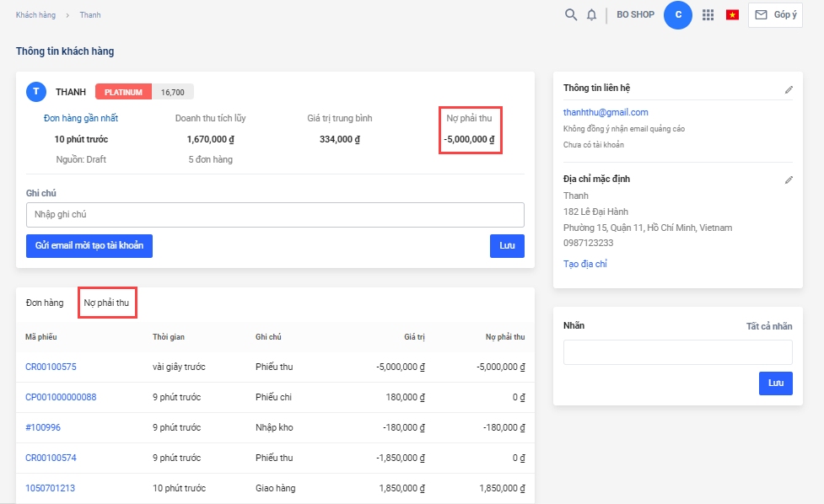Click the Nhãn label input box

coord(677,352)
